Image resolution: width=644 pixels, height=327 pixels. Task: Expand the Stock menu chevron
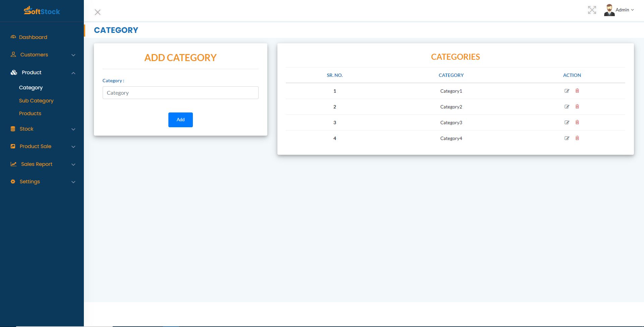(x=73, y=129)
